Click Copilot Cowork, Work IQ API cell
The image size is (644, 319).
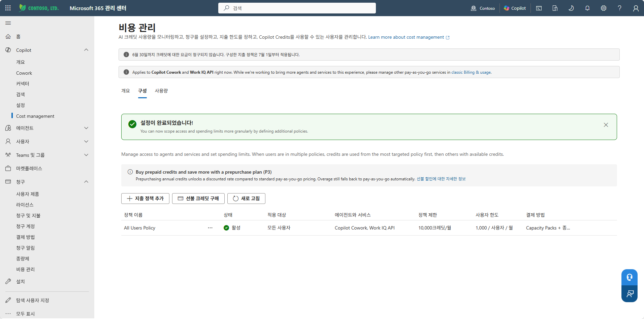(x=365, y=228)
